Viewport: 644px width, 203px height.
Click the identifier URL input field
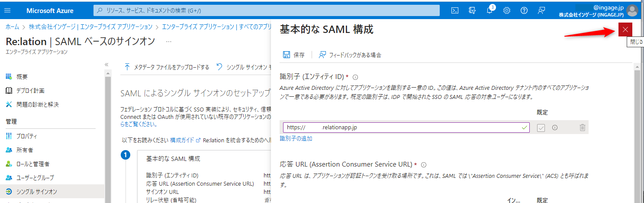point(406,128)
